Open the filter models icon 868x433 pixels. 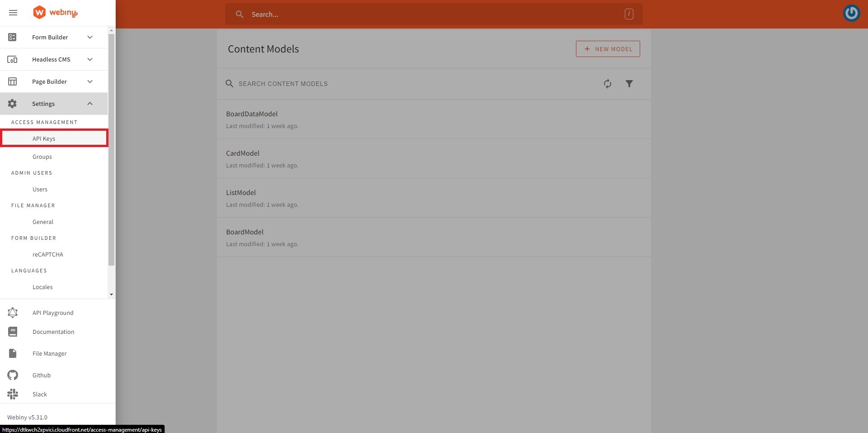(629, 84)
